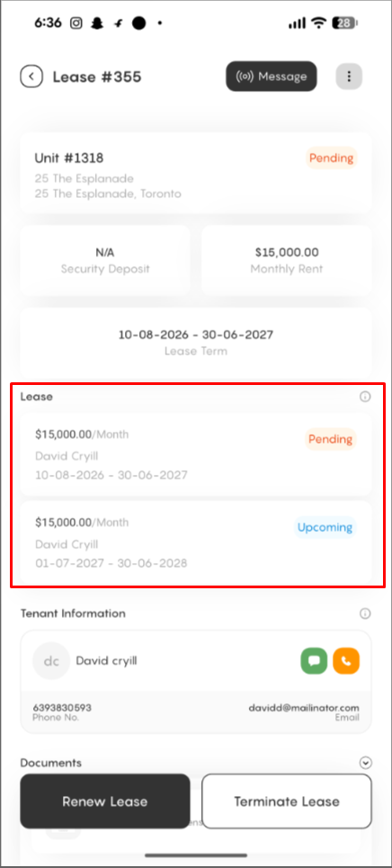Open Instagram notification icon in status bar
The width and height of the screenshot is (392, 868).
point(76,23)
